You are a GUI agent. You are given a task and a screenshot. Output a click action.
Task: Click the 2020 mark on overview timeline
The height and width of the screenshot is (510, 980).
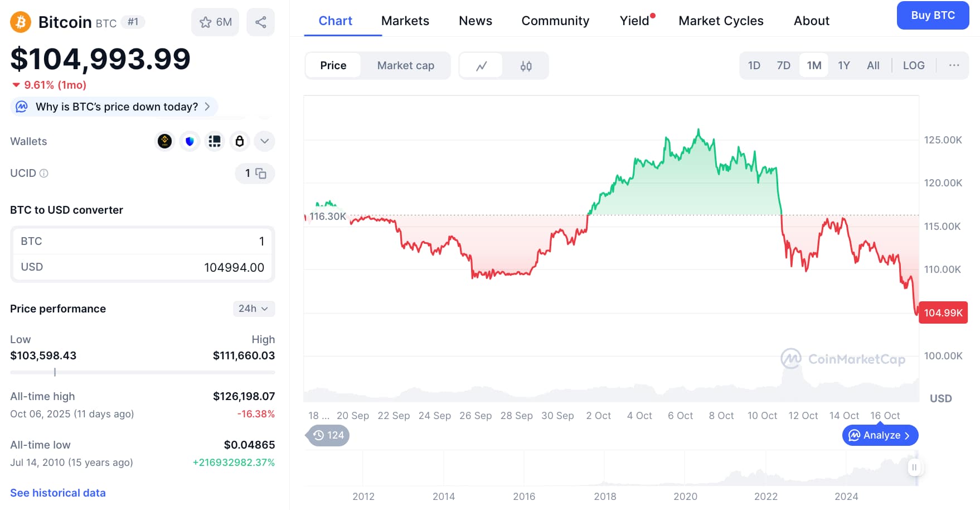(685, 496)
